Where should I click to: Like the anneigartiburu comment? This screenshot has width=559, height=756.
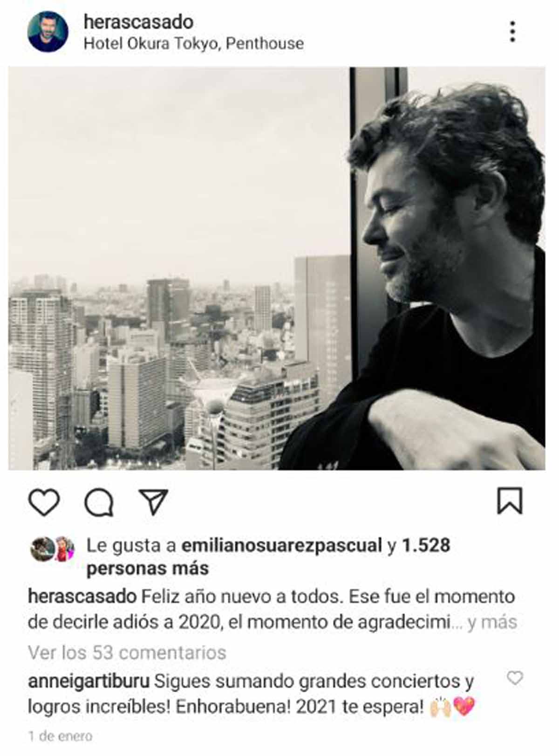tap(515, 678)
